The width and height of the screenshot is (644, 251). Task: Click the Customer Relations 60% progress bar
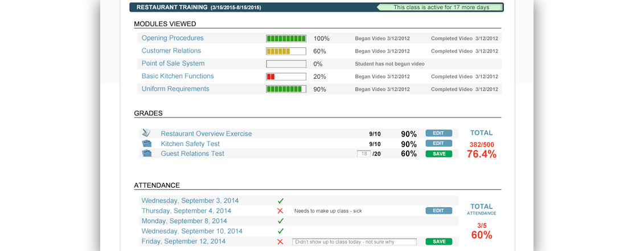click(x=286, y=51)
